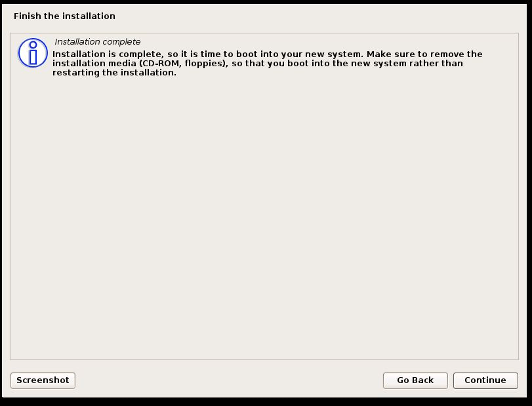Click the header bar of the installer window

[x=262, y=16]
